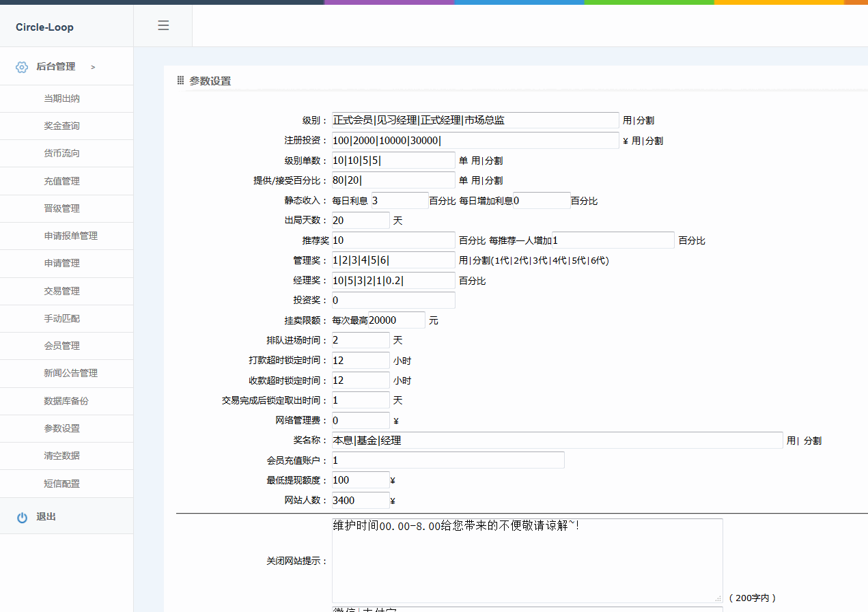Select 会员管理 menu item

(62, 346)
